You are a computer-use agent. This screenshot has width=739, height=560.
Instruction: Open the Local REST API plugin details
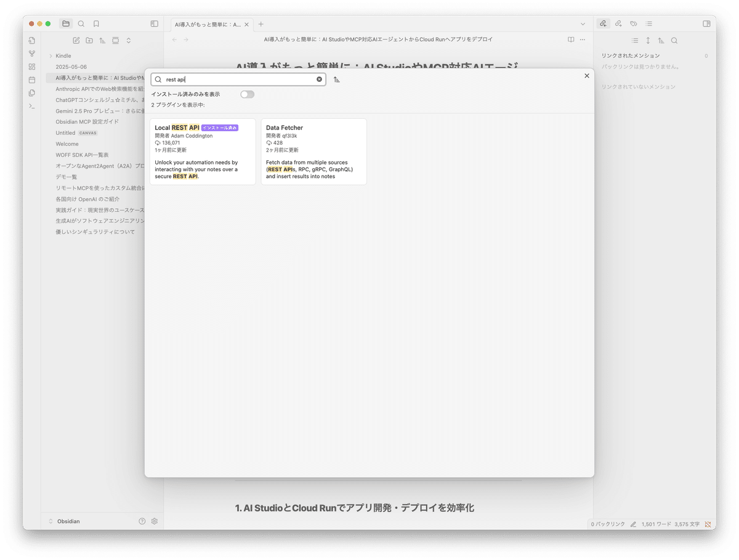pos(203,152)
